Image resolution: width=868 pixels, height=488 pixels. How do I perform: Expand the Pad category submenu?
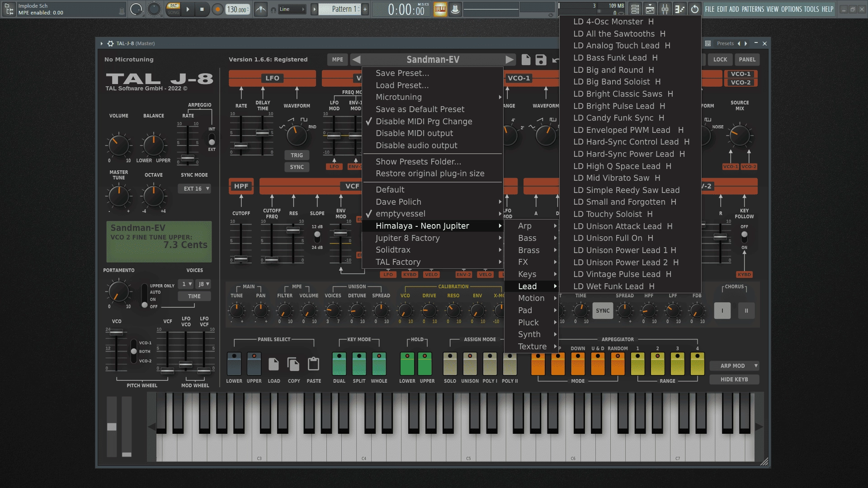(x=532, y=310)
